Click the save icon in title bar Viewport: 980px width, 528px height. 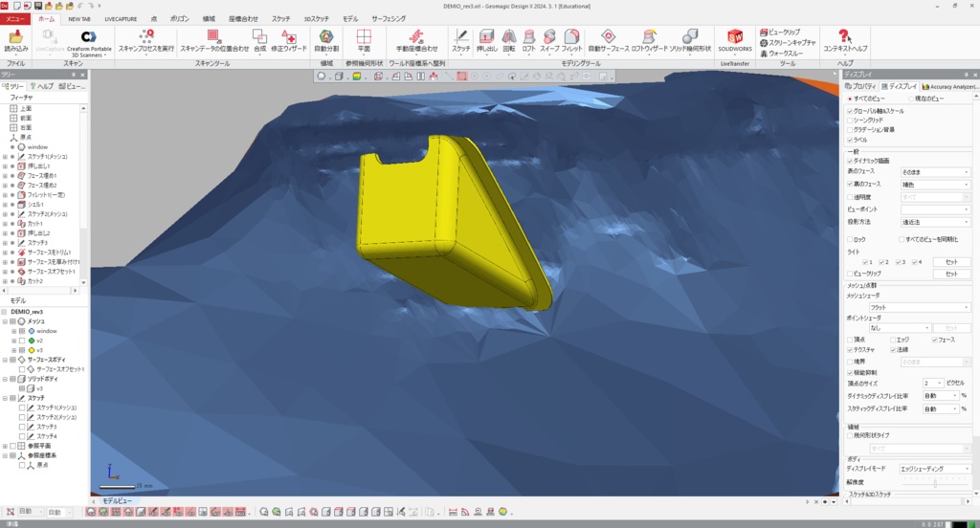point(38,6)
